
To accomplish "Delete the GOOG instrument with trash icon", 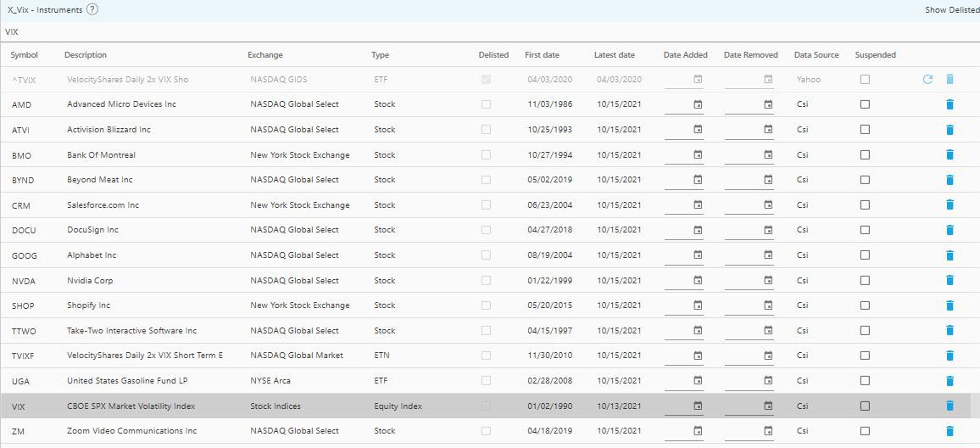I will [949, 255].
